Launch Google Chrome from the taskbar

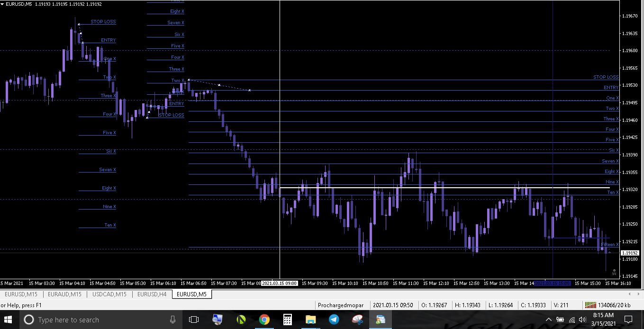[x=264, y=320]
